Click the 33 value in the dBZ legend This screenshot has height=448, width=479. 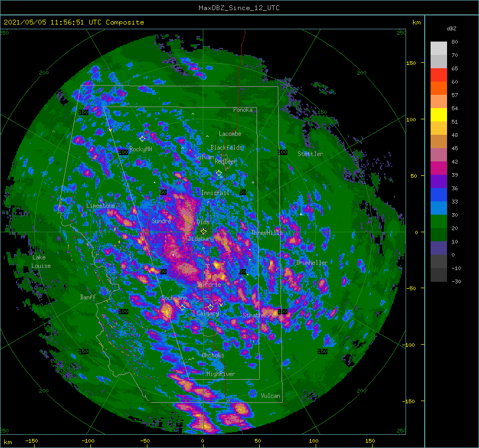tap(455, 201)
